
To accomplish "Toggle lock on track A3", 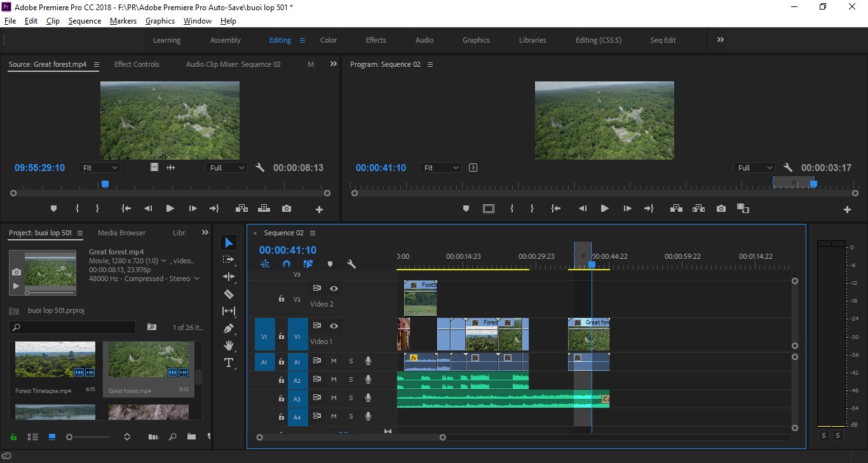I will (x=281, y=398).
